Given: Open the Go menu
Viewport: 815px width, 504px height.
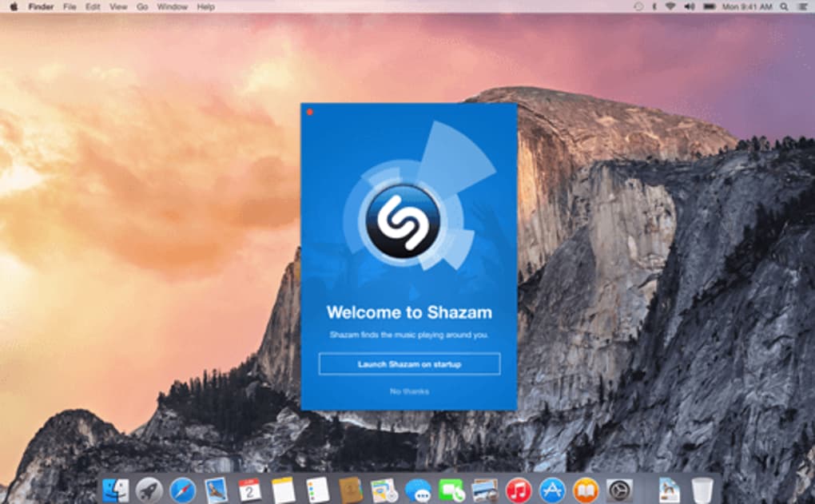Looking at the screenshot, I should coord(142,6).
